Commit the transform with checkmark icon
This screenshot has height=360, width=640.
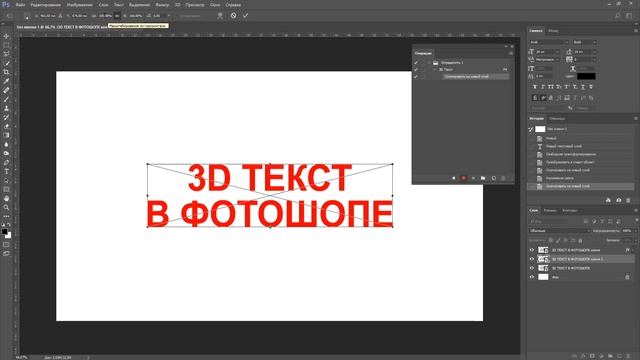245,16
